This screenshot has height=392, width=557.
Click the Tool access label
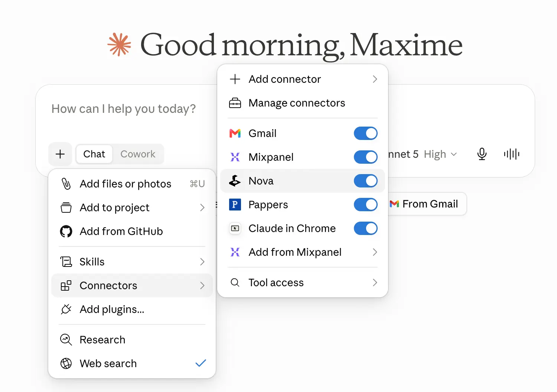point(276,282)
